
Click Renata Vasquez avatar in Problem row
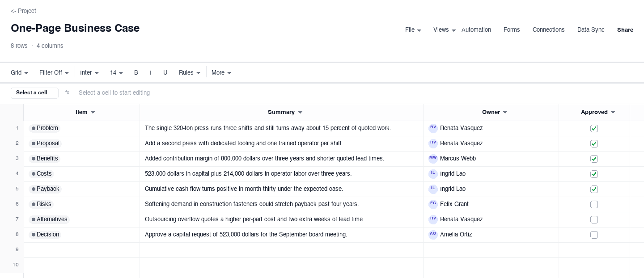(433, 128)
